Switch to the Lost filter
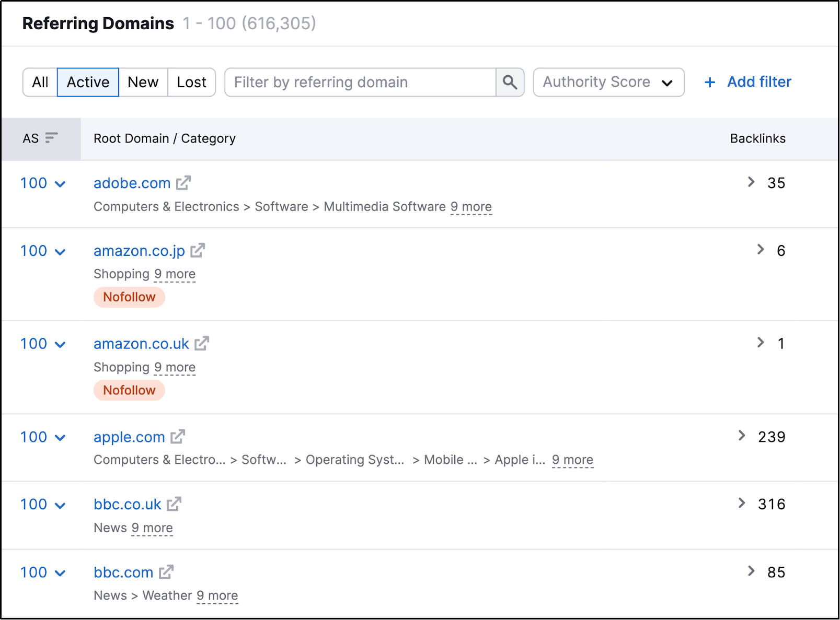This screenshot has height=620, width=840. pos(191,82)
